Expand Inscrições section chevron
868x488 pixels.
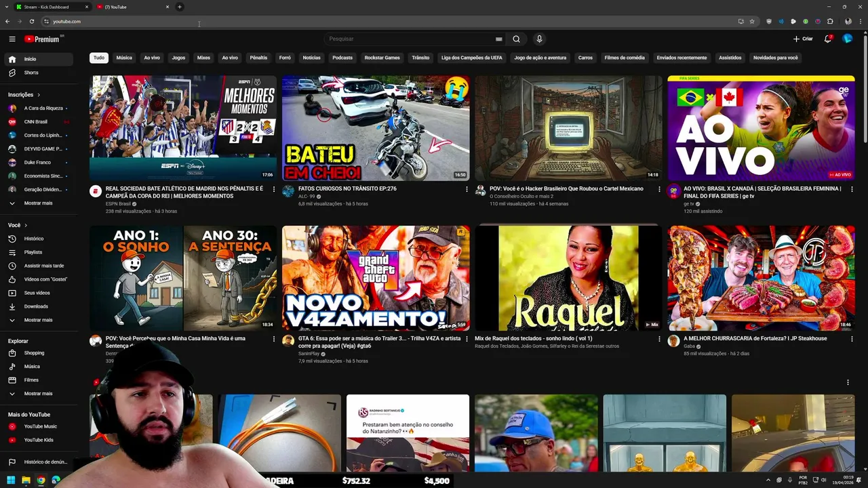pyautogui.click(x=39, y=95)
